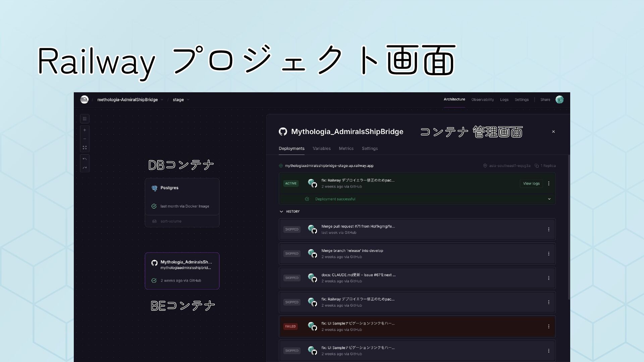Expand the Deployment successful details chevron

pos(549,199)
